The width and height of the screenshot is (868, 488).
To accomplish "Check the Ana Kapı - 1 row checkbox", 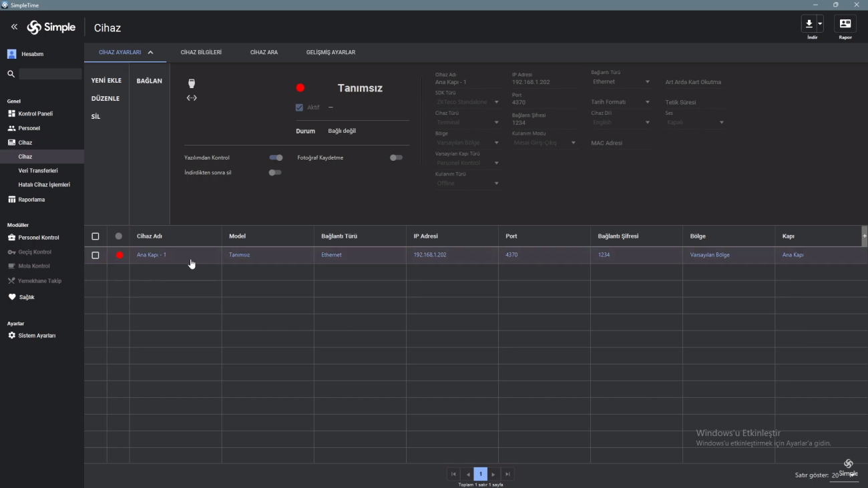I will pyautogui.click(x=95, y=255).
